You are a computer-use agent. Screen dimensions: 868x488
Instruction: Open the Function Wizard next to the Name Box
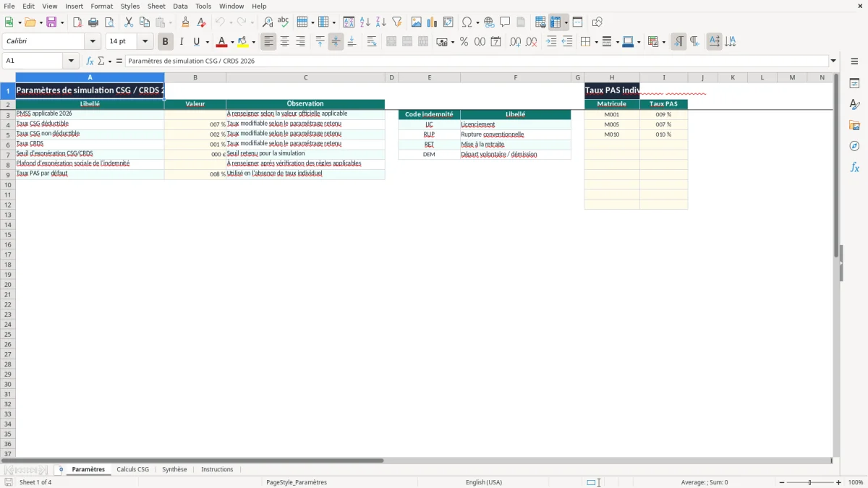coord(90,61)
